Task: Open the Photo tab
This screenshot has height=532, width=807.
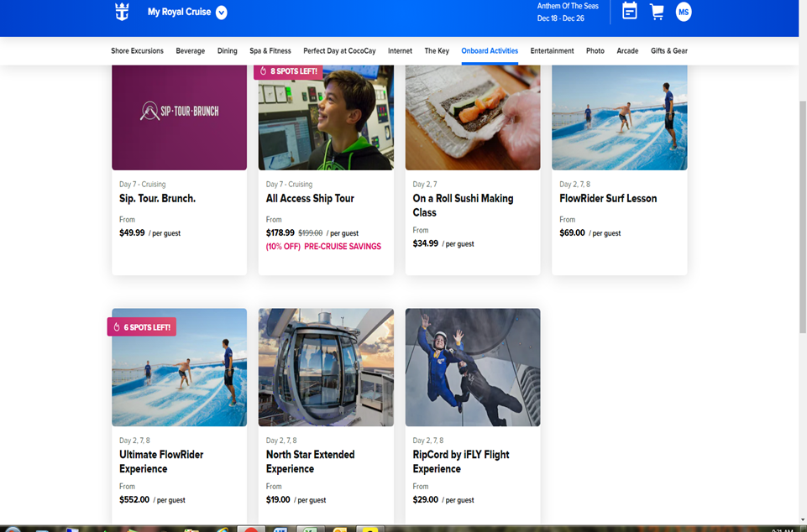Action: coord(595,51)
